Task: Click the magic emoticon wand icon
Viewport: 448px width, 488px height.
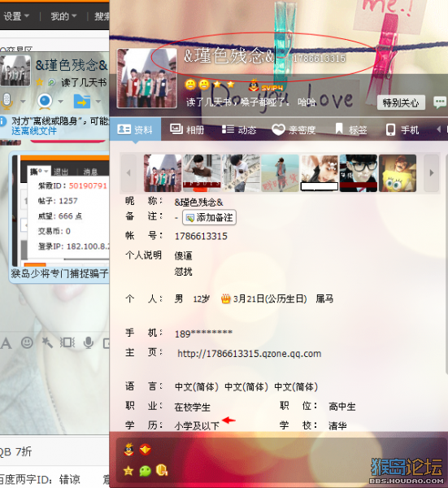Action: [x=47, y=342]
